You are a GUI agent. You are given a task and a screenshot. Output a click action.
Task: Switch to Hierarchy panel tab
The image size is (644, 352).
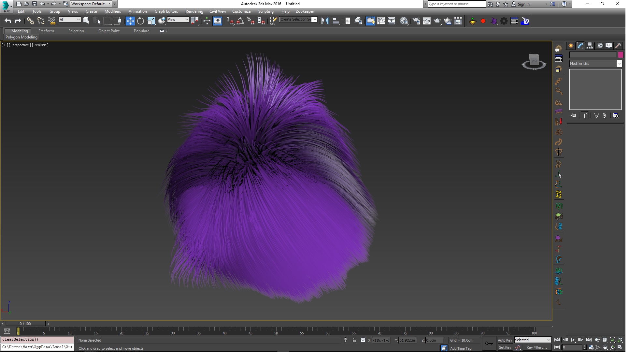pyautogui.click(x=590, y=46)
